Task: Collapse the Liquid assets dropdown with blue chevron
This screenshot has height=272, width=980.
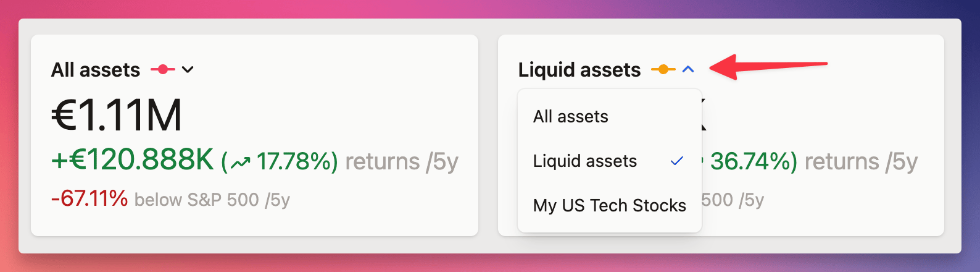Action: coord(689,70)
